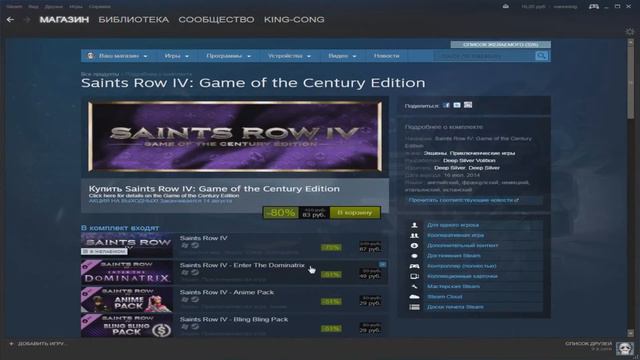Expand the Видео dropdown

click(342, 56)
